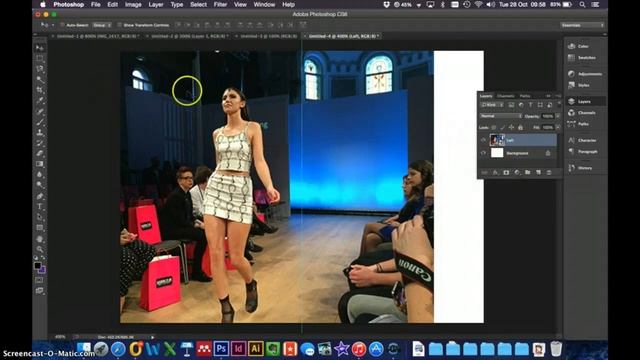Select the Hand tool
Screen dimensions: 640x360
click(40, 239)
